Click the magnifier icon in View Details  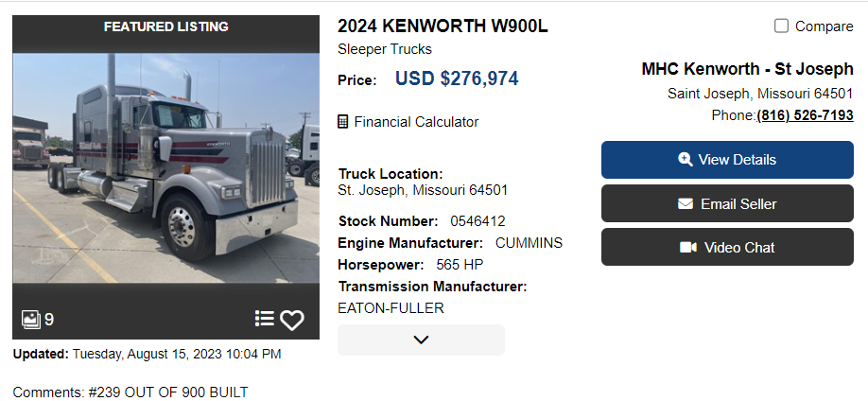686,160
